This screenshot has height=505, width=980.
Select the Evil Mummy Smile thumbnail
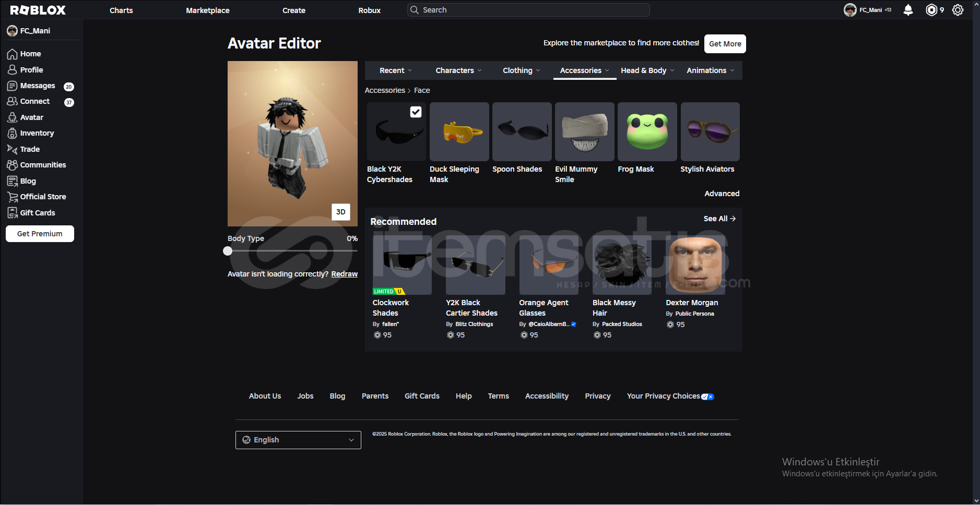coord(585,131)
